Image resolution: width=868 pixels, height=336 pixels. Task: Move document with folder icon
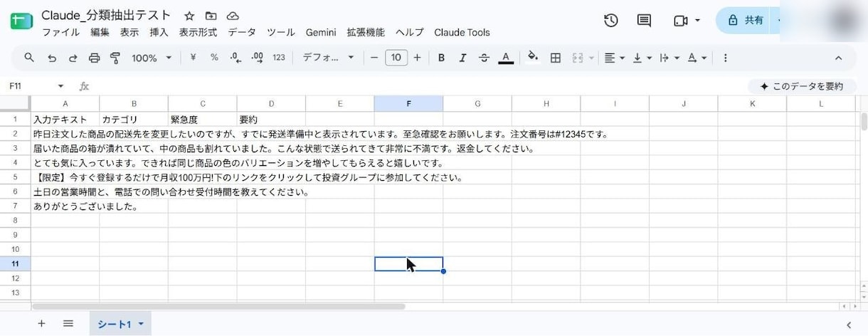click(x=211, y=16)
